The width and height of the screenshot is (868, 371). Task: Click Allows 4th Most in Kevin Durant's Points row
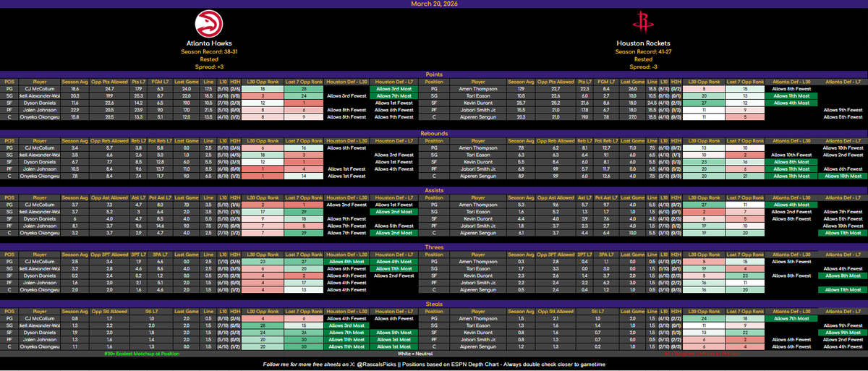[792, 102]
